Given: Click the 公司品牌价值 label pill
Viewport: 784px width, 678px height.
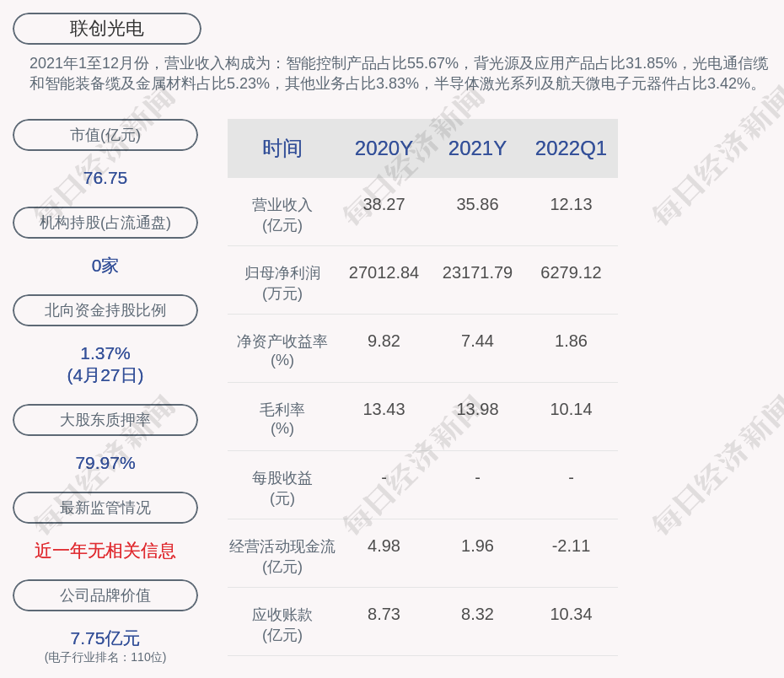Looking at the screenshot, I should click(105, 595).
